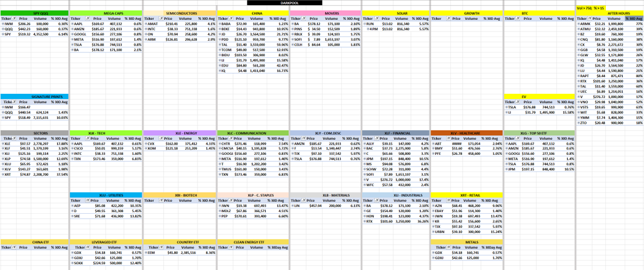644x270 pixels.
Task: Expand the SPY row in SPY QQQ table
Action: tap(3, 34)
